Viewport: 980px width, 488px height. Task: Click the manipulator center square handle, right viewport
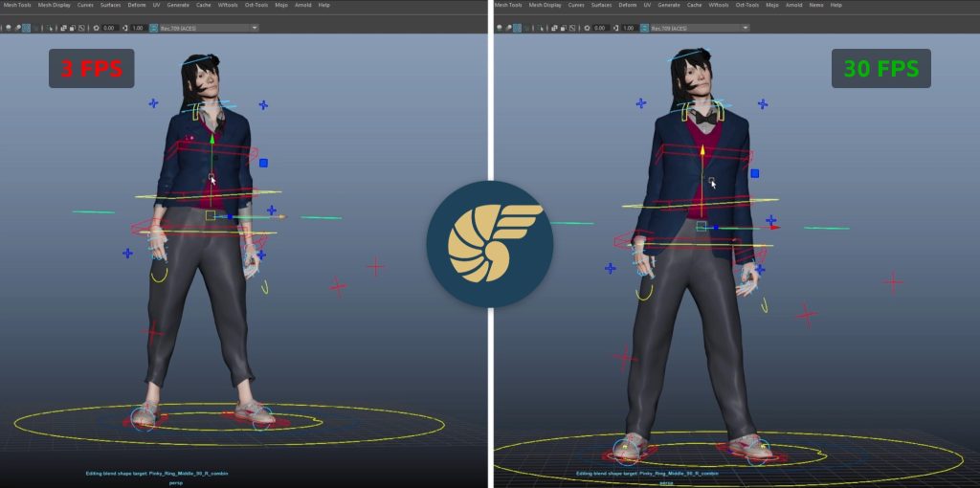point(702,226)
